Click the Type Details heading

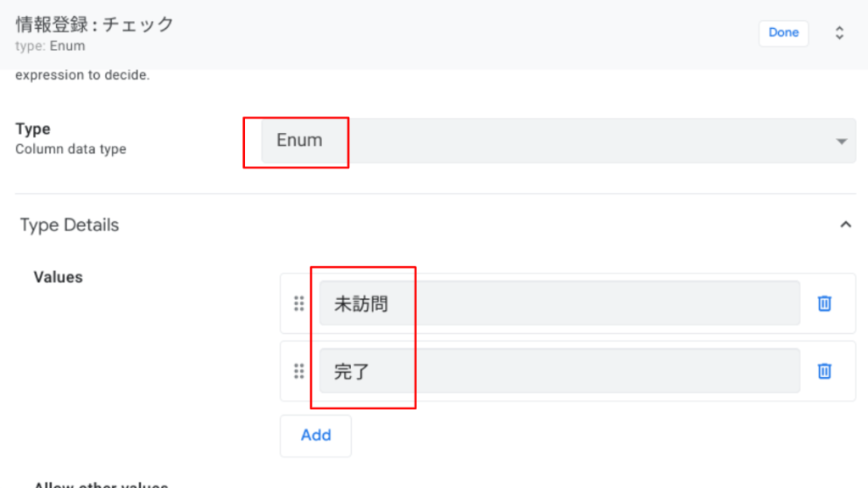70,225
